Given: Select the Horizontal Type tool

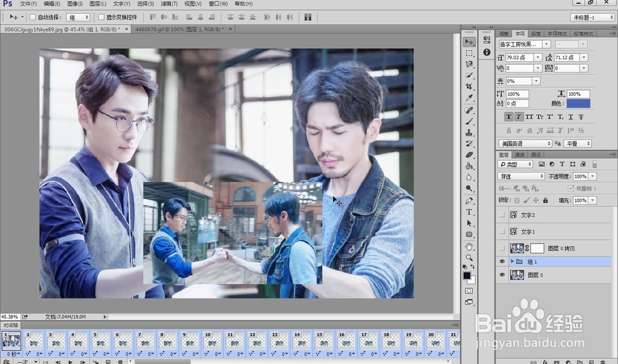Looking at the screenshot, I should (x=469, y=212).
